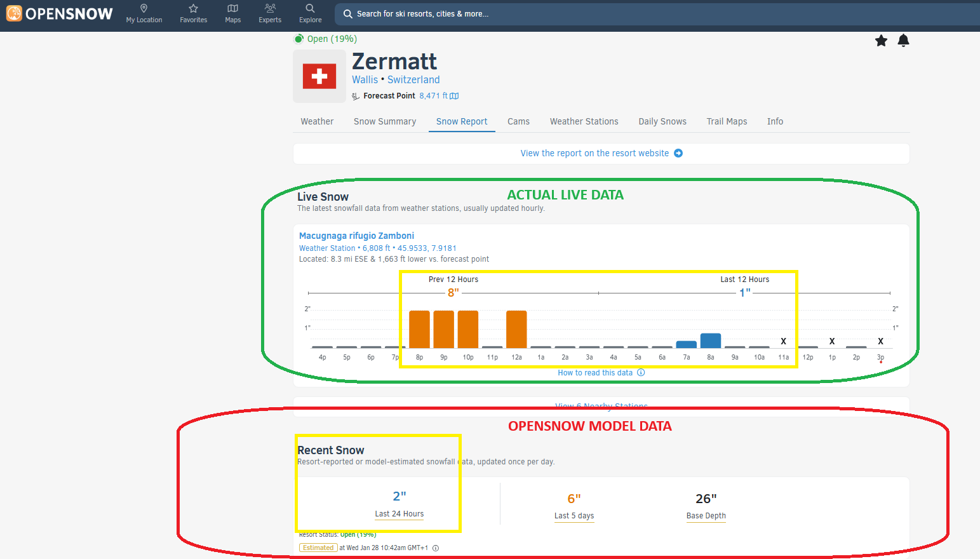Open the Maps navigation icon
Screen dimensions: 980x559
tap(233, 9)
